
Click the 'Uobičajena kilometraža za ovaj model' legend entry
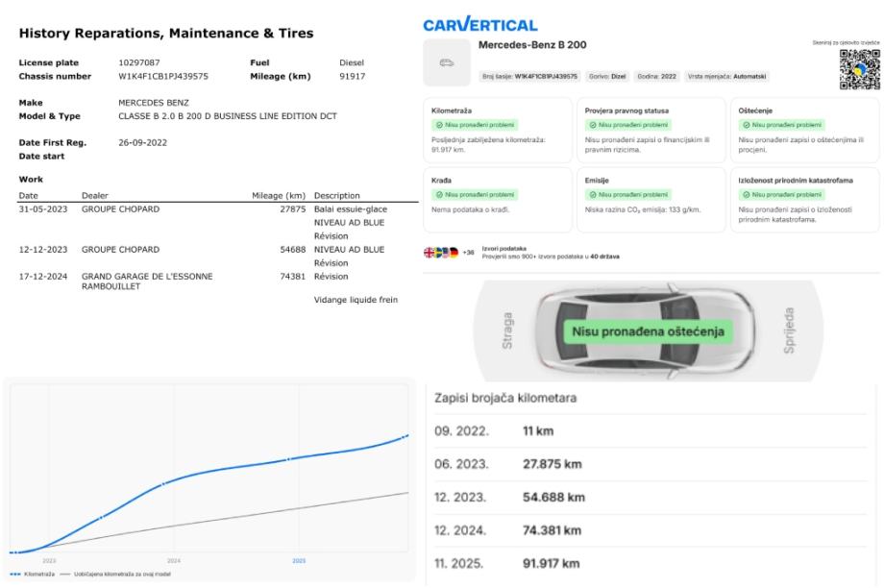[x=115, y=575]
